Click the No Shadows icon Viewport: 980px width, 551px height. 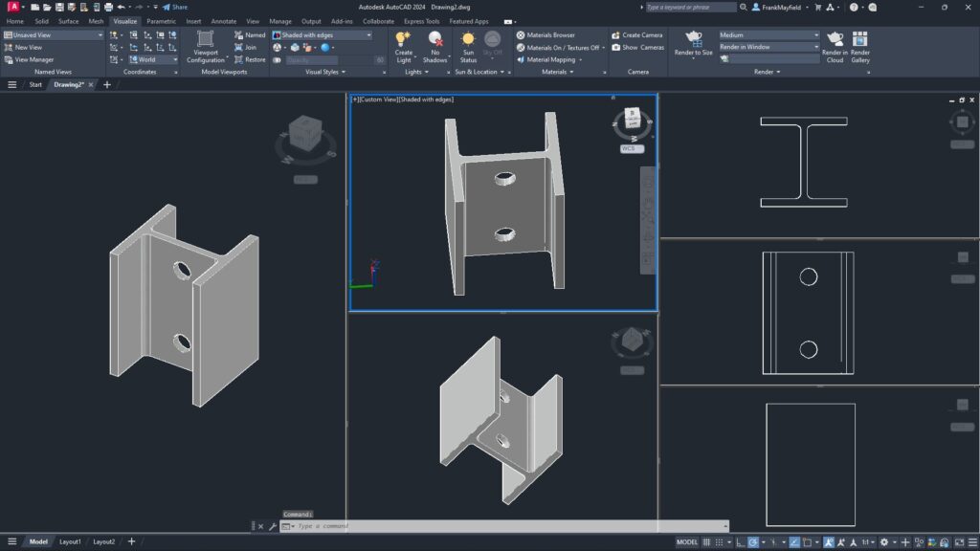coord(435,40)
